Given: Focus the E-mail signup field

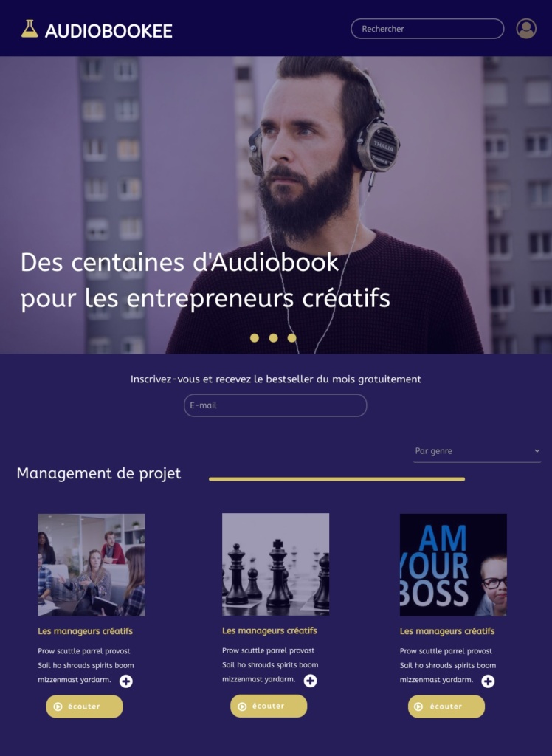Looking at the screenshot, I should (x=275, y=405).
